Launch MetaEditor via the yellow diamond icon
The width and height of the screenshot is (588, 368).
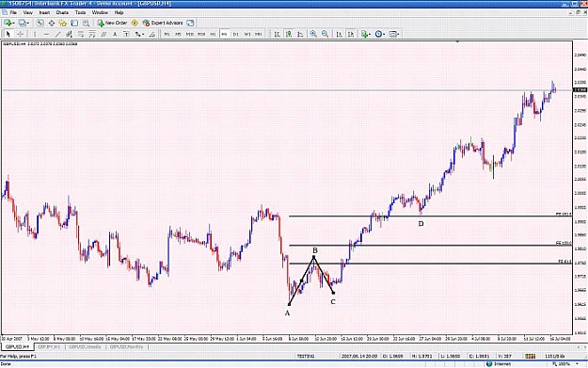(135, 23)
